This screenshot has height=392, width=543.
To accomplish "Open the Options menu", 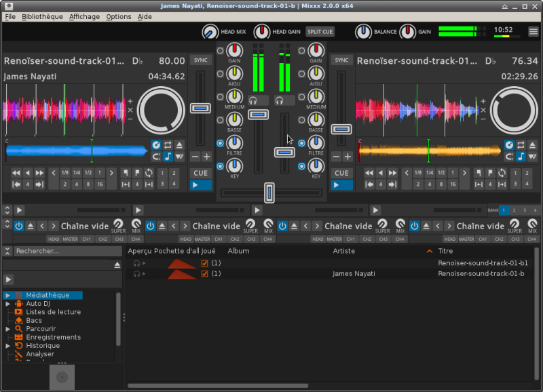I will tap(119, 16).
